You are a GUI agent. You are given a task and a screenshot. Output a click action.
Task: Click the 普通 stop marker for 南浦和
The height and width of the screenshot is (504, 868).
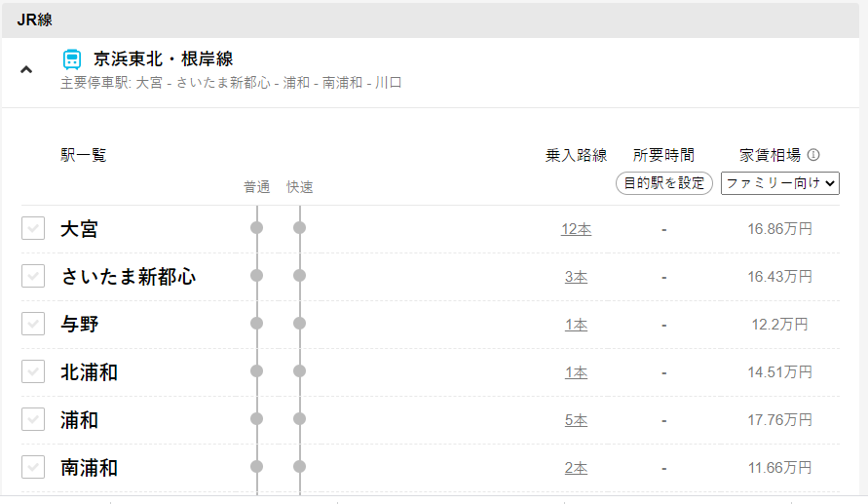tap(257, 467)
